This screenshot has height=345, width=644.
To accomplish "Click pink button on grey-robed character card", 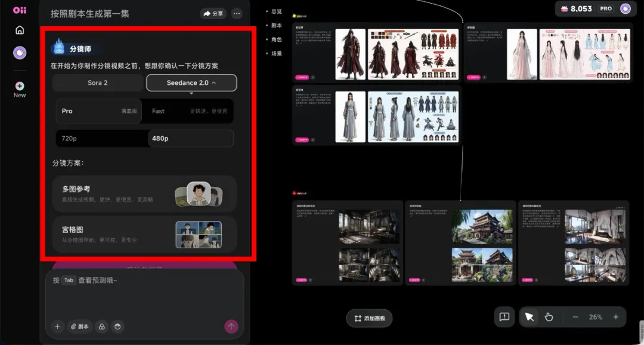I will [x=302, y=140].
